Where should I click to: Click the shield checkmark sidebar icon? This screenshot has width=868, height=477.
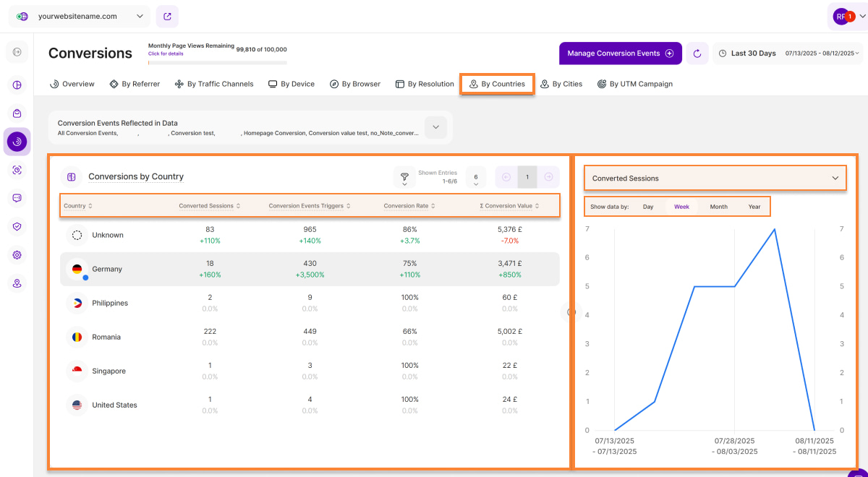pos(17,226)
